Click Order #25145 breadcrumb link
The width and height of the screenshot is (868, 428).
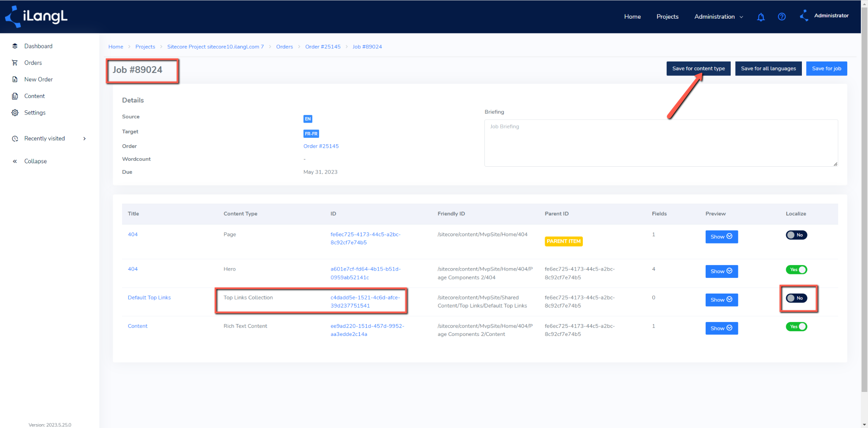click(323, 47)
